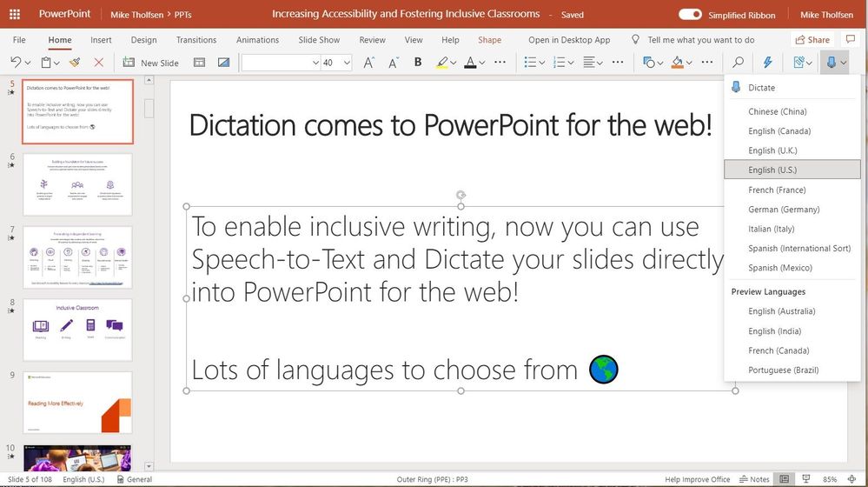Click the Find magnifier icon
Screen dimensions: 868x487
[738, 63]
